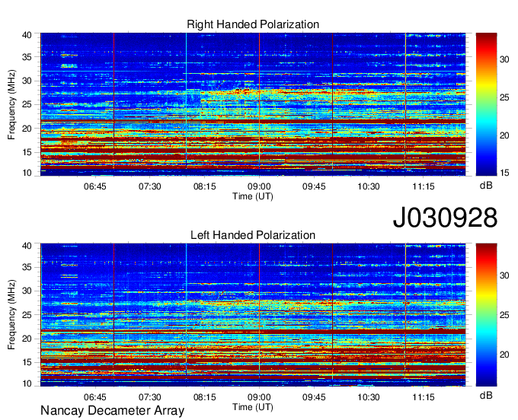
Task: Click the 09:45 time tick of Left Handed plot
Action: pos(314,397)
